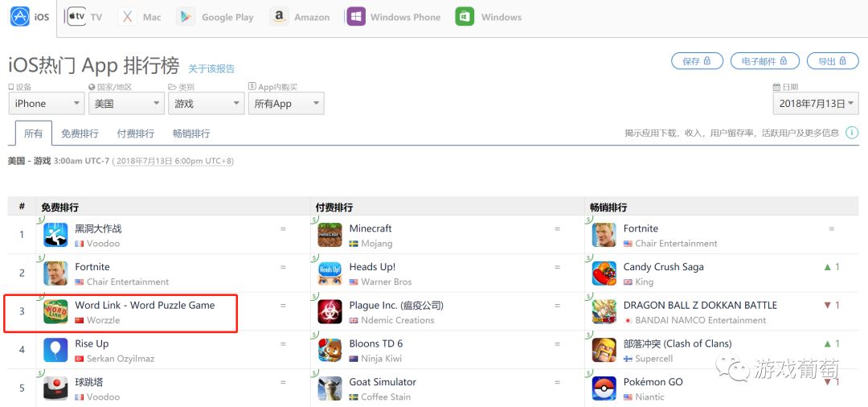The height and width of the screenshot is (407, 868).
Task: Click publisher Mojang
Action: 376,243
